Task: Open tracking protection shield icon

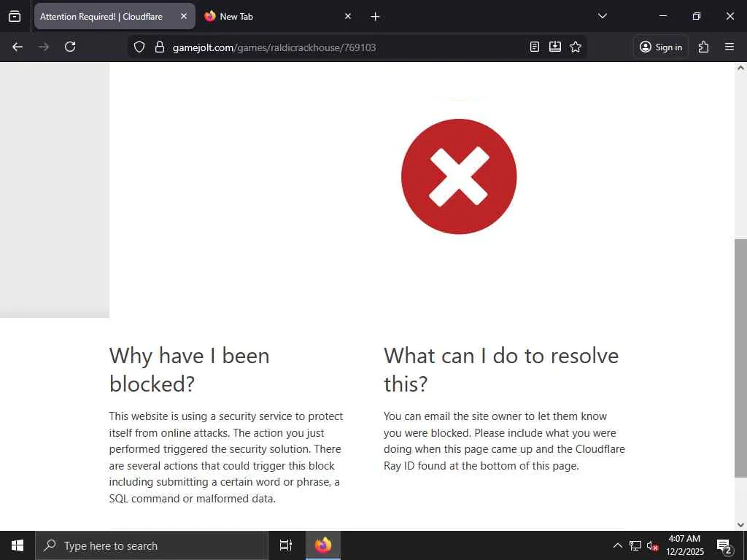Action: click(x=139, y=47)
